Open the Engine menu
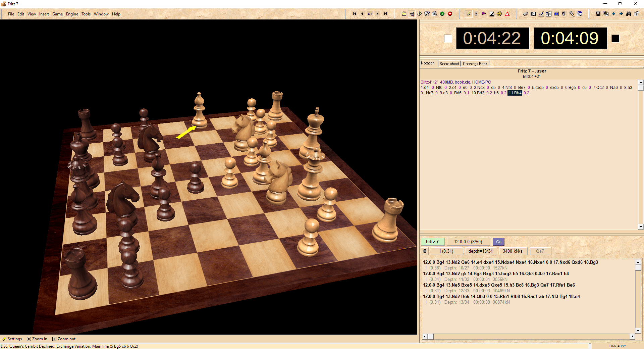Image resolution: width=644 pixels, height=349 pixels. point(72,14)
